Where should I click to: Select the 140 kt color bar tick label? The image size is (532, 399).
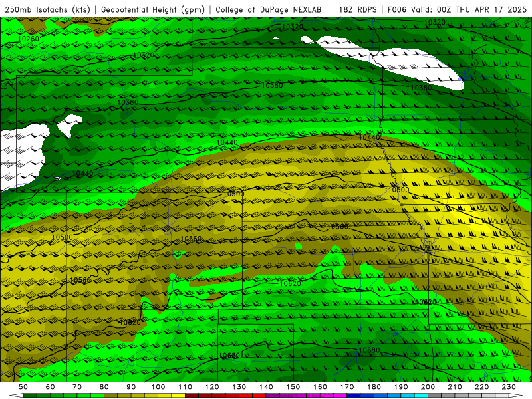pyautogui.click(x=266, y=387)
